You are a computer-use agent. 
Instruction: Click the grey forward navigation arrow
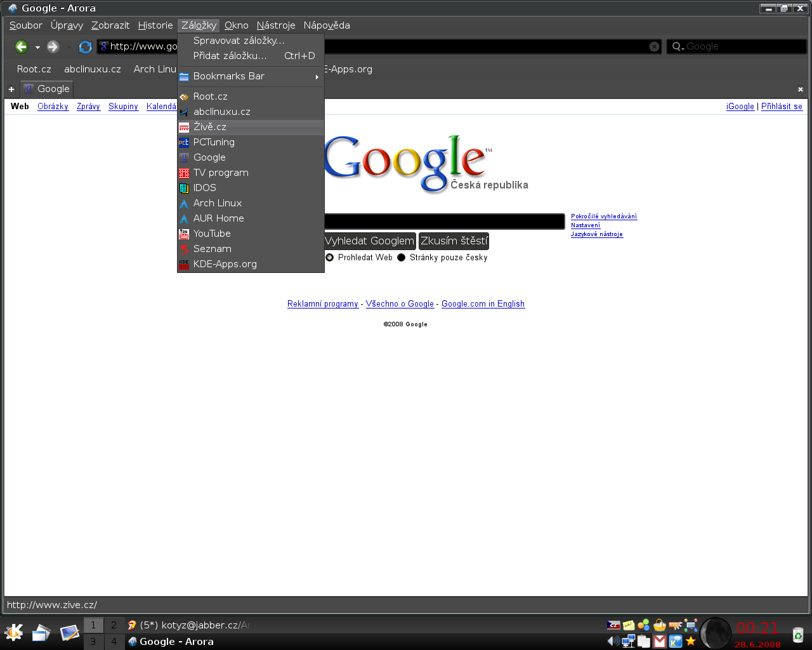pos(53,46)
